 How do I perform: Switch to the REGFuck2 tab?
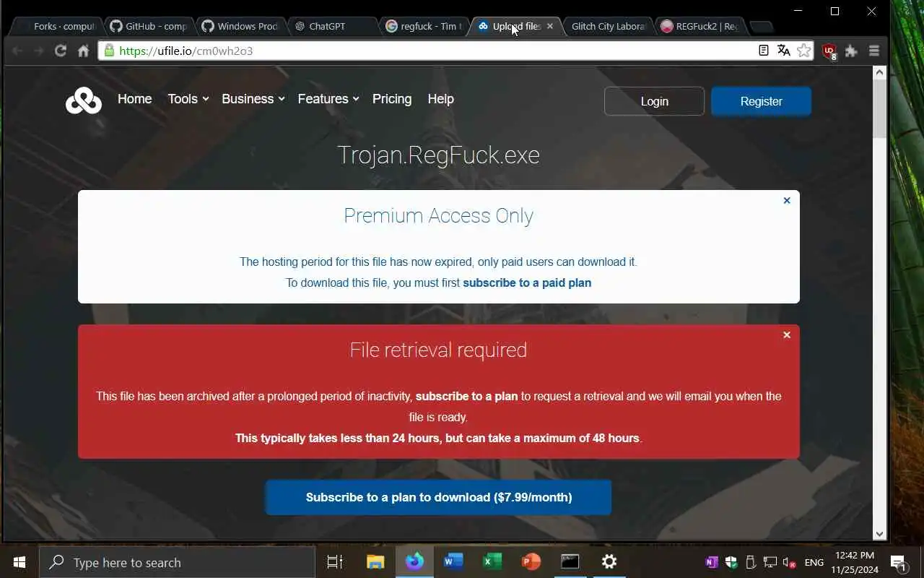pyautogui.click(x=699, y=26)
